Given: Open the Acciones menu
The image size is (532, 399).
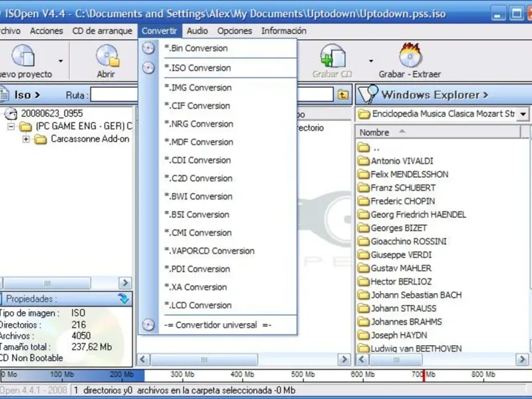Looking at the screenshot, I should (47, 31).
